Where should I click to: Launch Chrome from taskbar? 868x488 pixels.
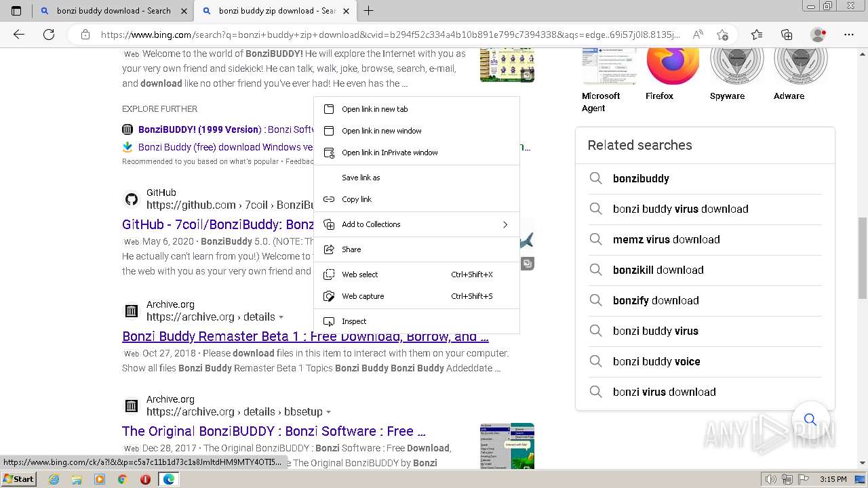click(x=122, y=479)
